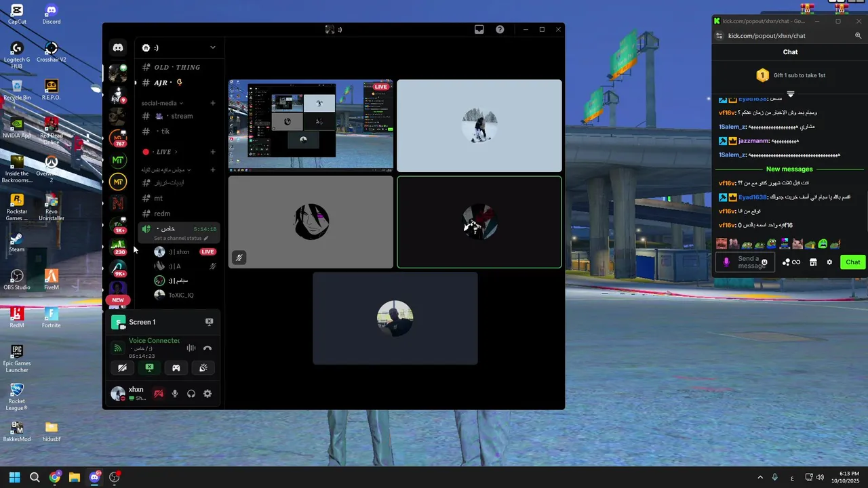Open Discord inbox icon in title bar
The image size is (868, 488).
point(479,30)
